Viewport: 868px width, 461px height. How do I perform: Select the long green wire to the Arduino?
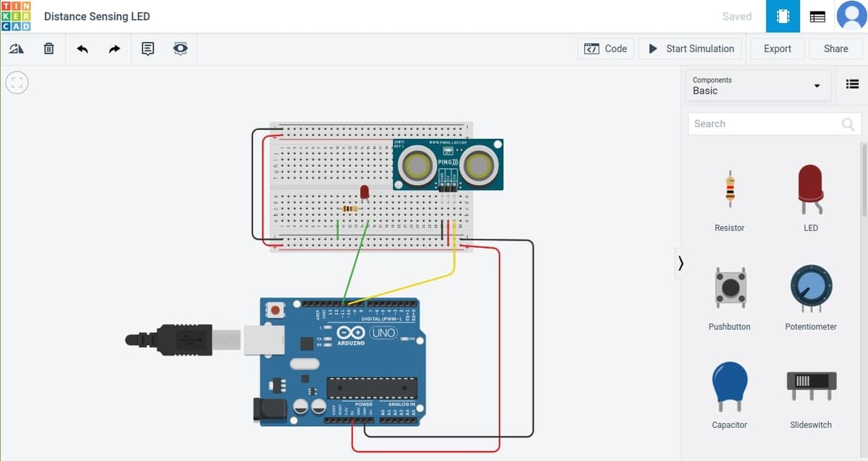[x=356, y=263]
